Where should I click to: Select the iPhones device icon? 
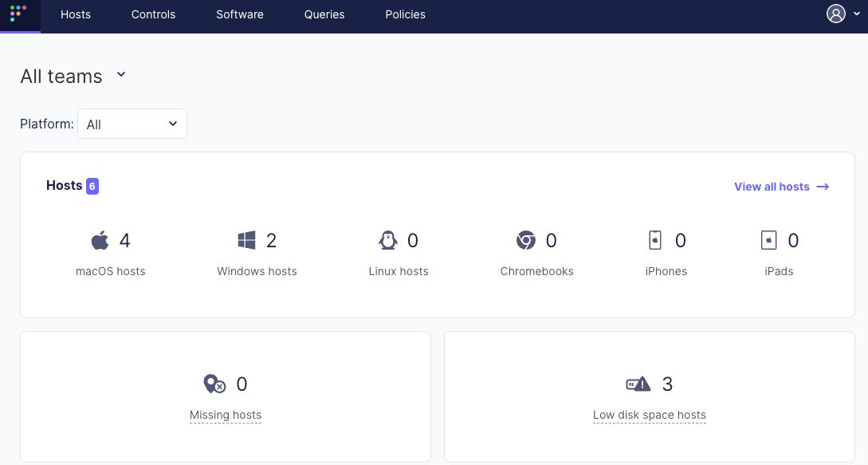(655, 239)
